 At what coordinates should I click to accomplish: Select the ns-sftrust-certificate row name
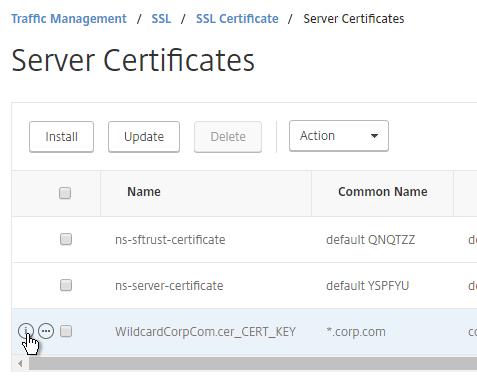point(170,240)
